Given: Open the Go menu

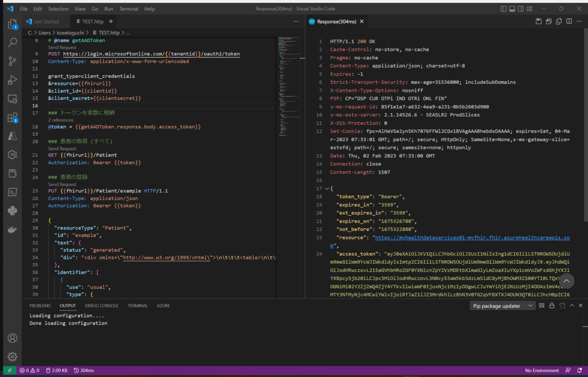Looking at the screenshot, I should 95,9.
